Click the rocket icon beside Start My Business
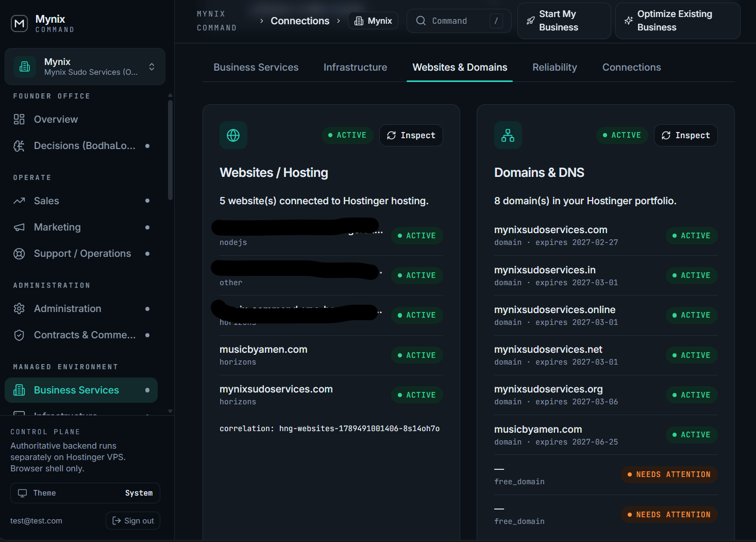Viewport: 756px width, 542px height. click(530, 21)
